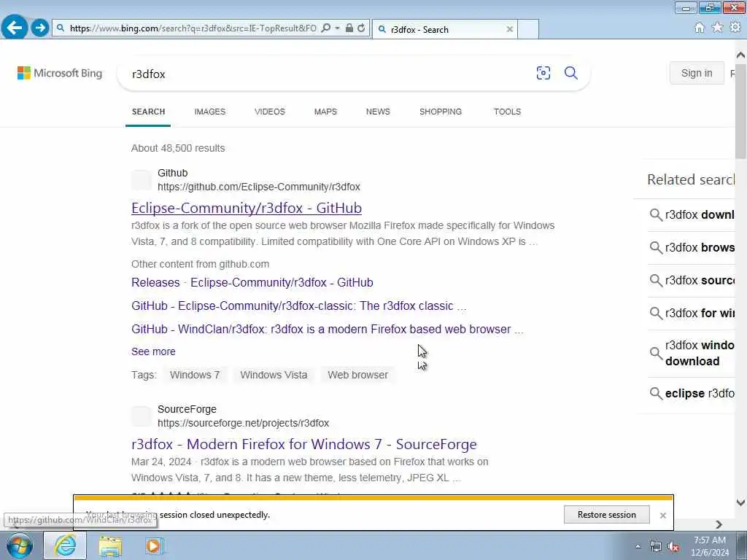Select the Windows 7 tag
This screenshot has width=747, height=560.
(195, 375)
